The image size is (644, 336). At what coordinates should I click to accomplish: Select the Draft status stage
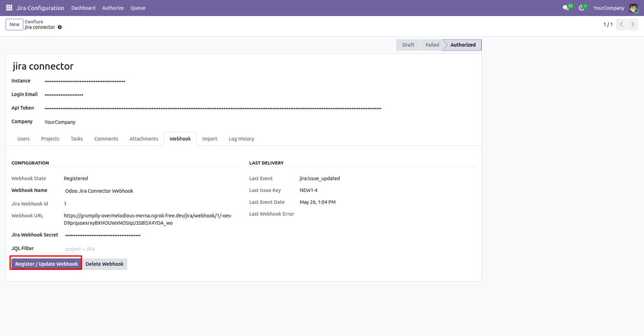[x=408, y=45]
